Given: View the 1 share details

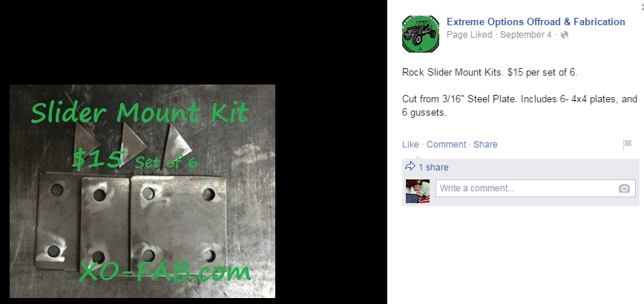Looking at the screenshot, I should [433, 168].
